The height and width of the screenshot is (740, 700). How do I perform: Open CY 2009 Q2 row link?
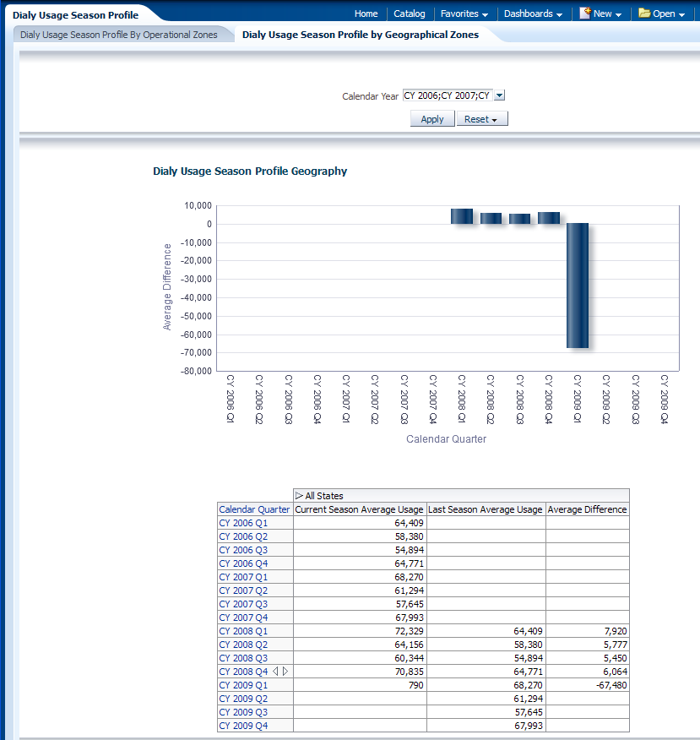[243, 699]
